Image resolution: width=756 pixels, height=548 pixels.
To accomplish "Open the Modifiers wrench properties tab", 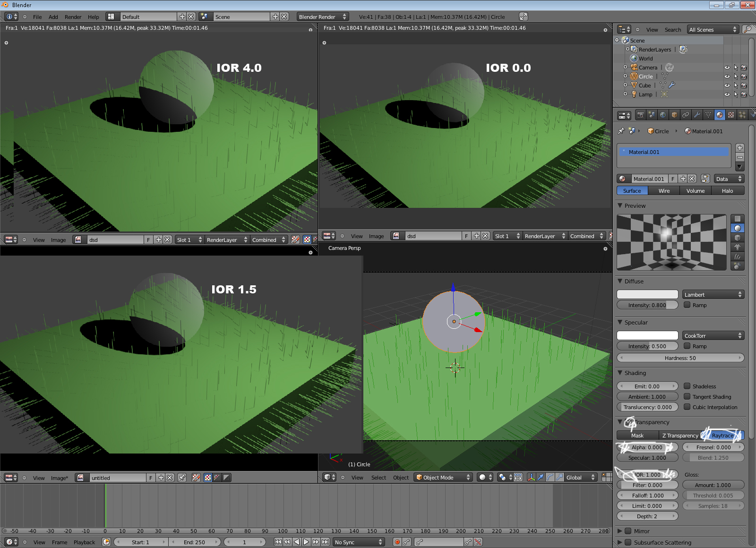I will coord(697,115).
